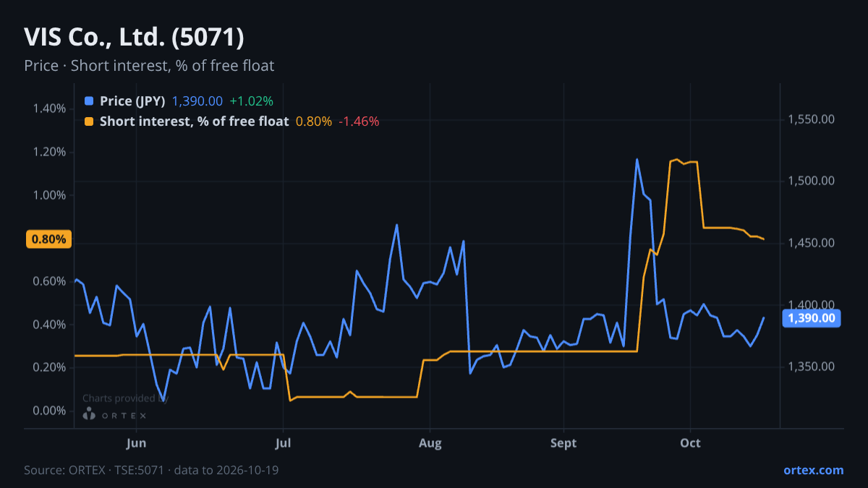This screenshot has width=868, height=488.
Task: Click the ORTEX logo icon in the watermark
Action: click(89, 414)
